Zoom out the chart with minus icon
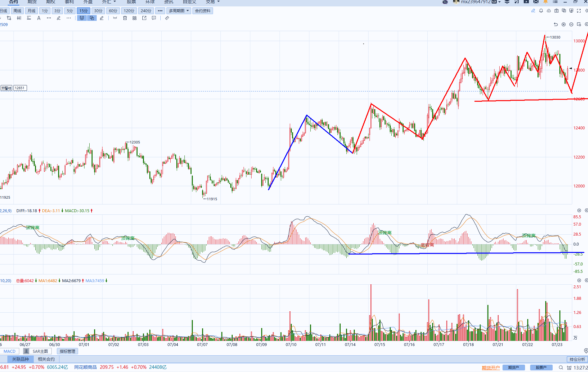Viewport: 588px width, 372px height. (571, 24)
